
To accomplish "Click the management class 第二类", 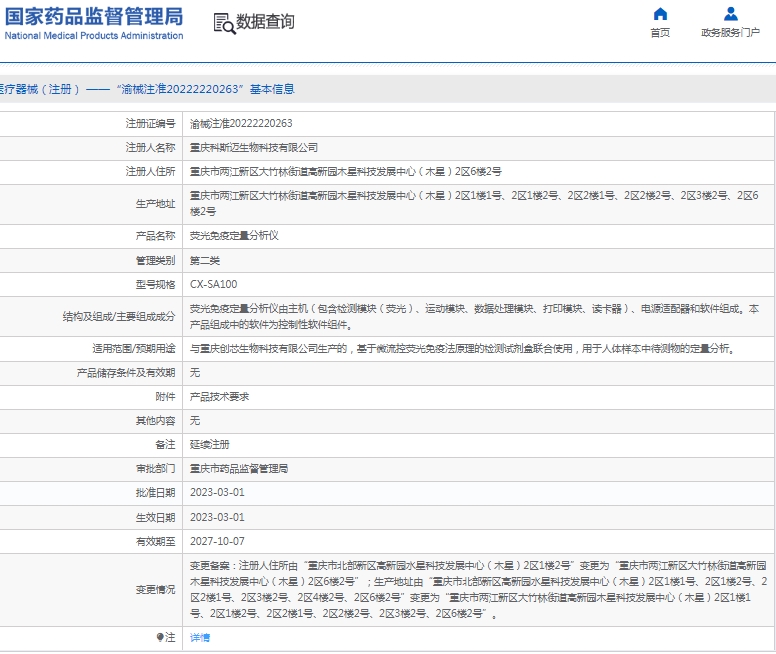I will (205, 260).
